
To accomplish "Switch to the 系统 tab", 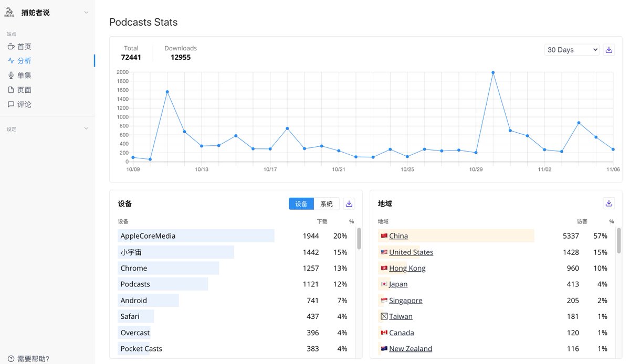I will point(327,204).
